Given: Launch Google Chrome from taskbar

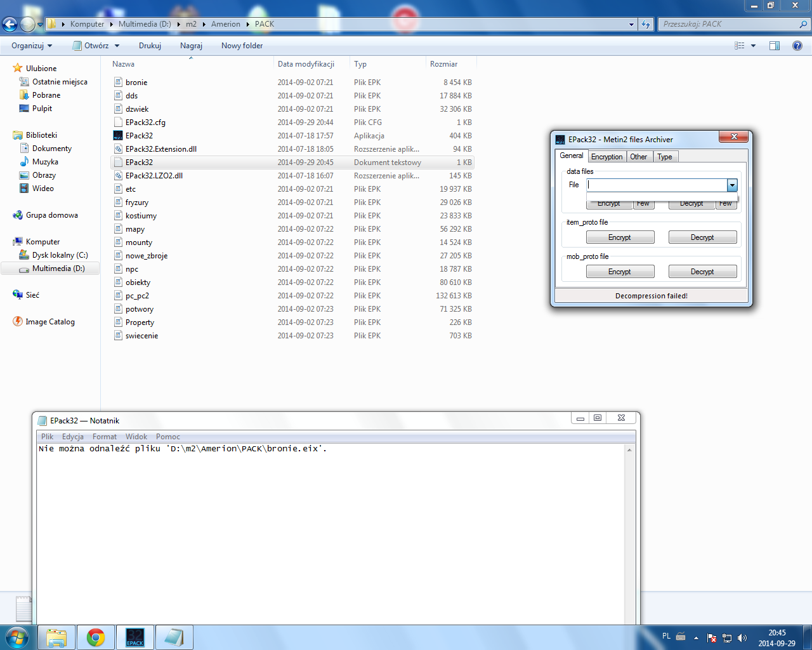Looking at the screenshot, I should click(96, 637).
